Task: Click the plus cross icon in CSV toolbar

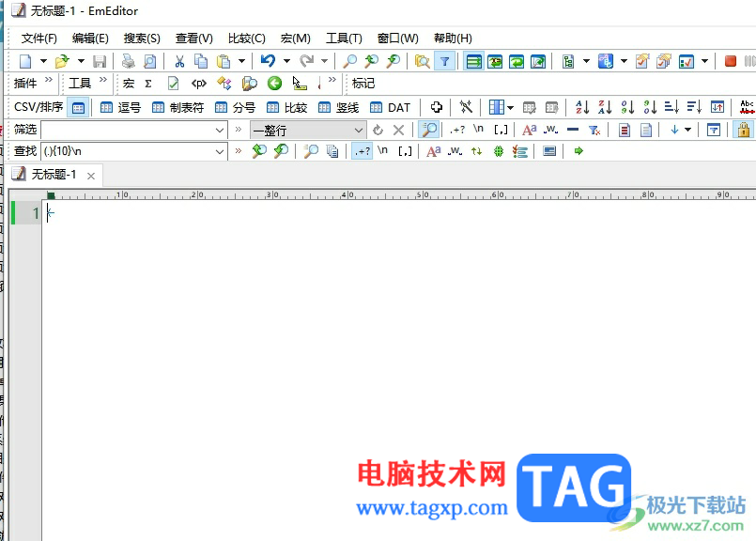Action: pyautogui.click(x=437, y=107)
